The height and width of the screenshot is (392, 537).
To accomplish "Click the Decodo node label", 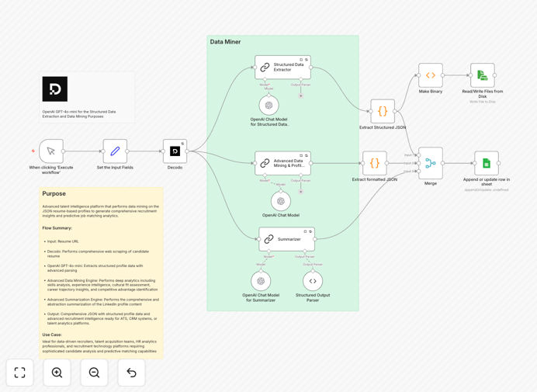I will [175, 168].
